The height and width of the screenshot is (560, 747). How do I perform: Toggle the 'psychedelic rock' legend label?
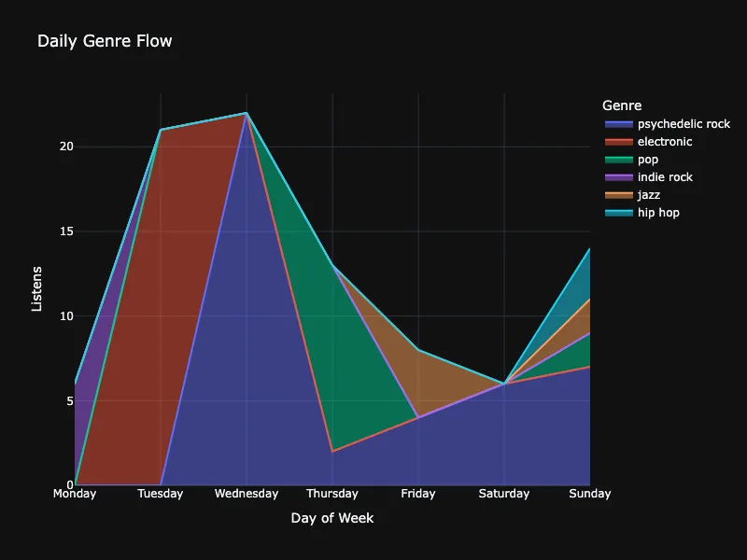(684, 124)
